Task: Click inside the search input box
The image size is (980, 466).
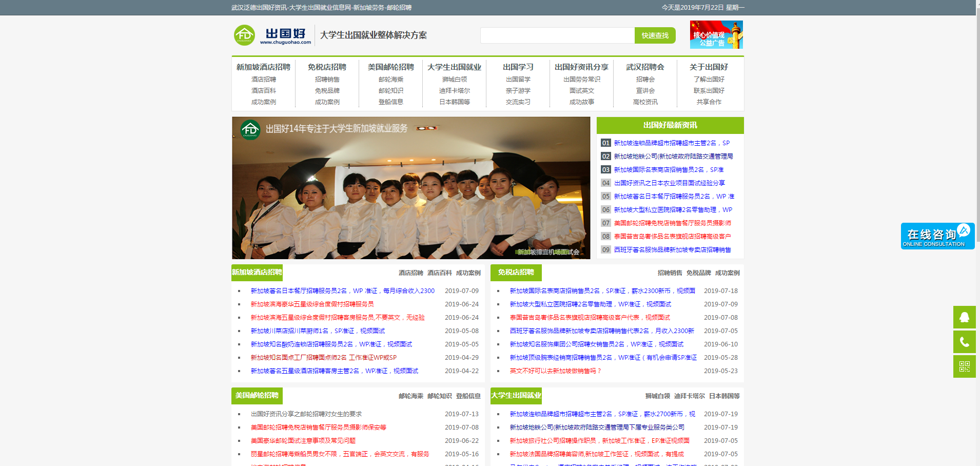Action: point(557,35)
